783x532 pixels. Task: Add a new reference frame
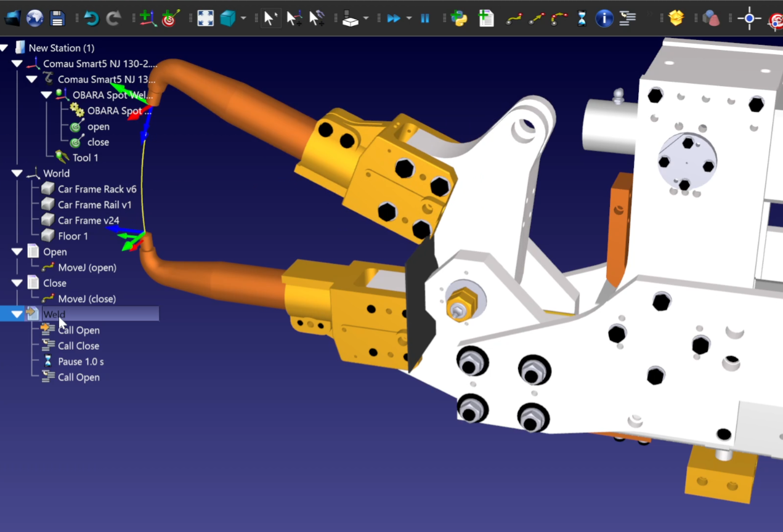coord(148,18)
